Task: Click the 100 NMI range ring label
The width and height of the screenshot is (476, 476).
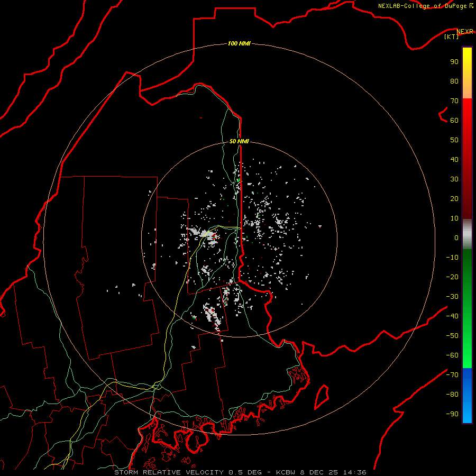Action: pos(239,43)
